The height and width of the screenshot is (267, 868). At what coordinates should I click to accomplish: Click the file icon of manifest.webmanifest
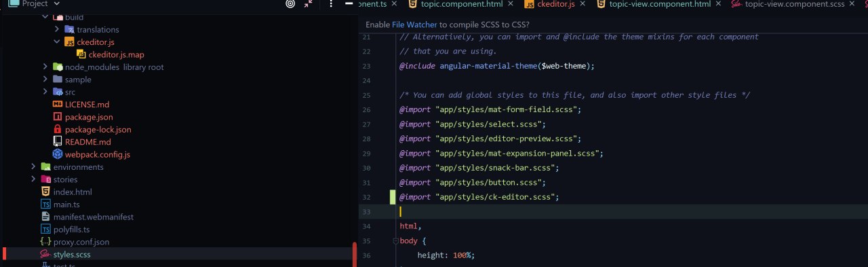(45, 217)
